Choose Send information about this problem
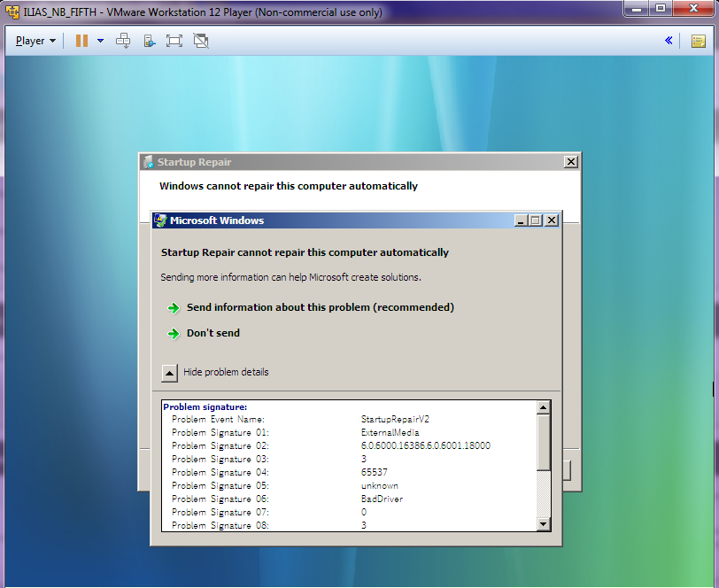The image size is (719, 588). [320, 307]
